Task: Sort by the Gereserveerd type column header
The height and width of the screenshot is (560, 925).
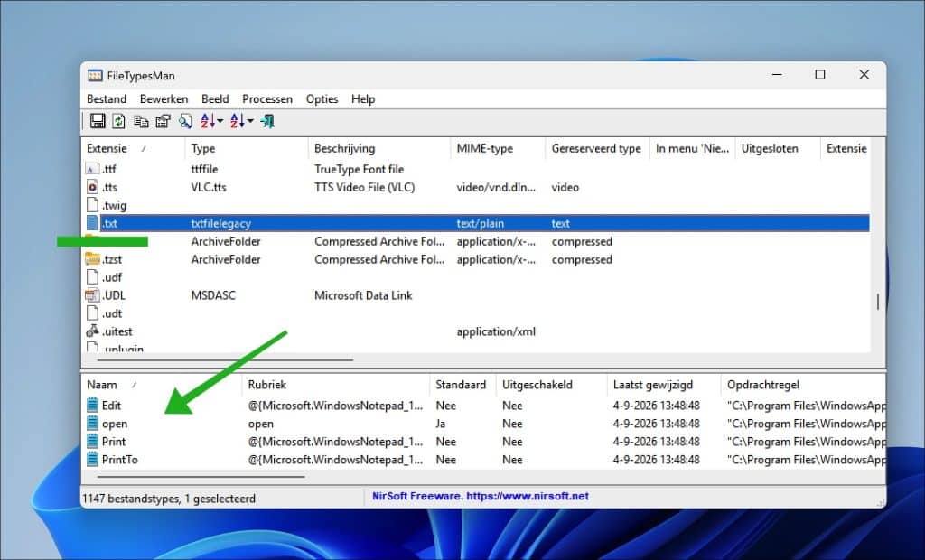Action: [597, 149]
